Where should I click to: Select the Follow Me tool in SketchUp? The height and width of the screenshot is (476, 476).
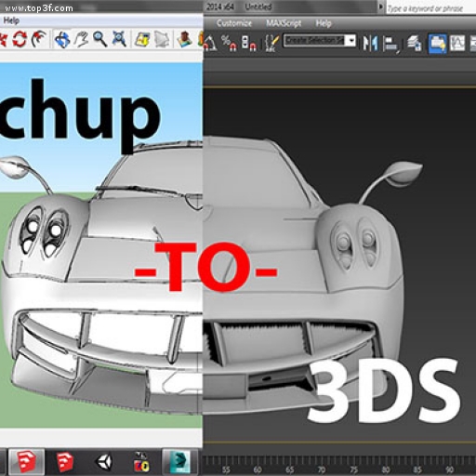coord(39,39)
